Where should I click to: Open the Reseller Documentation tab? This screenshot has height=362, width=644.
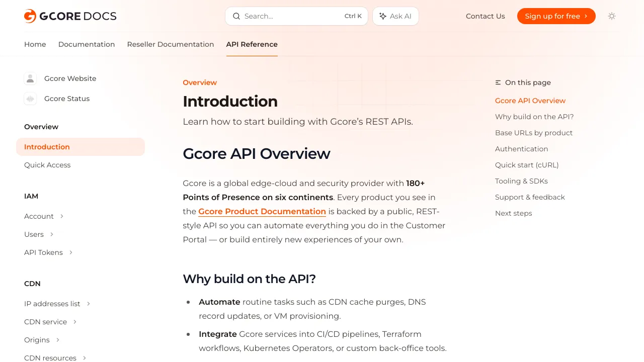click(x=171, y=44)
